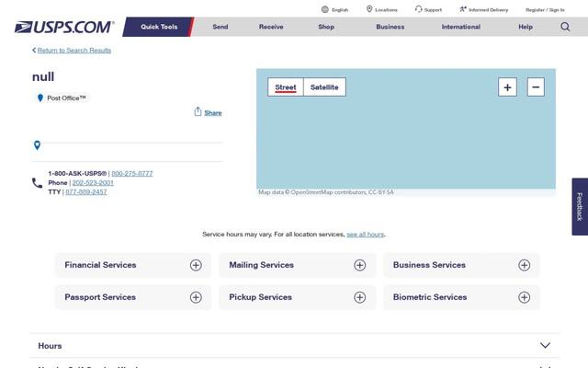Expand Financial Services with plus icon
588x368 pixels.
pos(196,265)
